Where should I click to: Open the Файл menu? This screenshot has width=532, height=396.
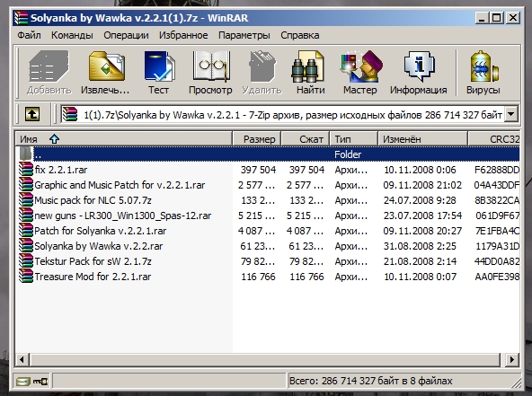pyautogui.click(x=29, y=35)
